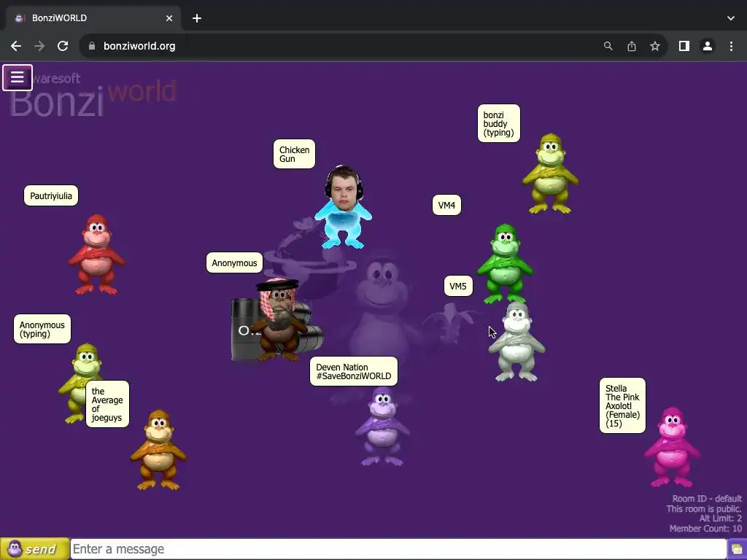Open the share page icon
This screenshot has height=560, width=747.
632,46
